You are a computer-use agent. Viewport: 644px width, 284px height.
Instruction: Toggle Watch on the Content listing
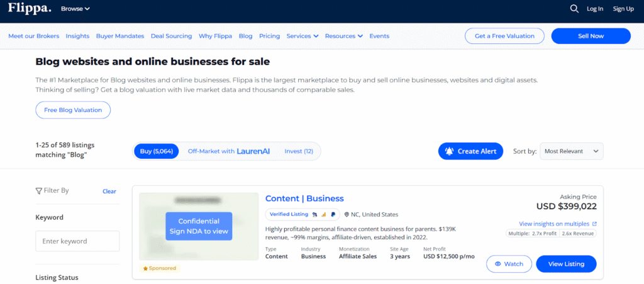click(x=509, y=264)
